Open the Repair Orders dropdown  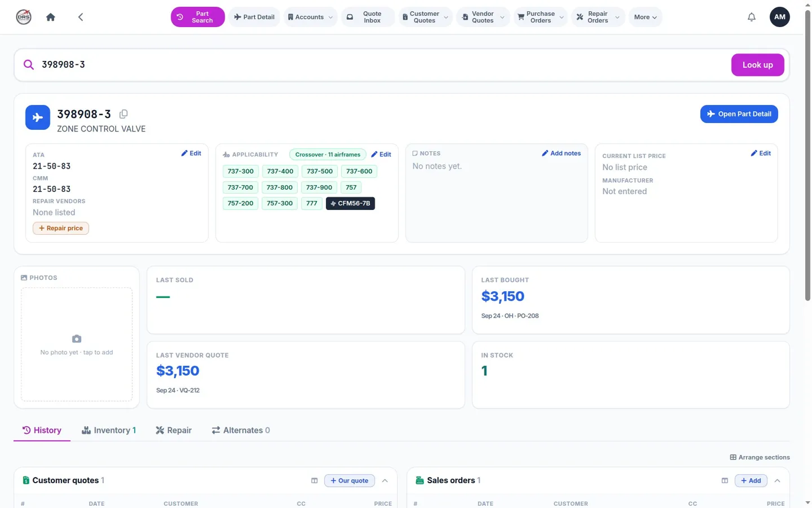(598, 17)
